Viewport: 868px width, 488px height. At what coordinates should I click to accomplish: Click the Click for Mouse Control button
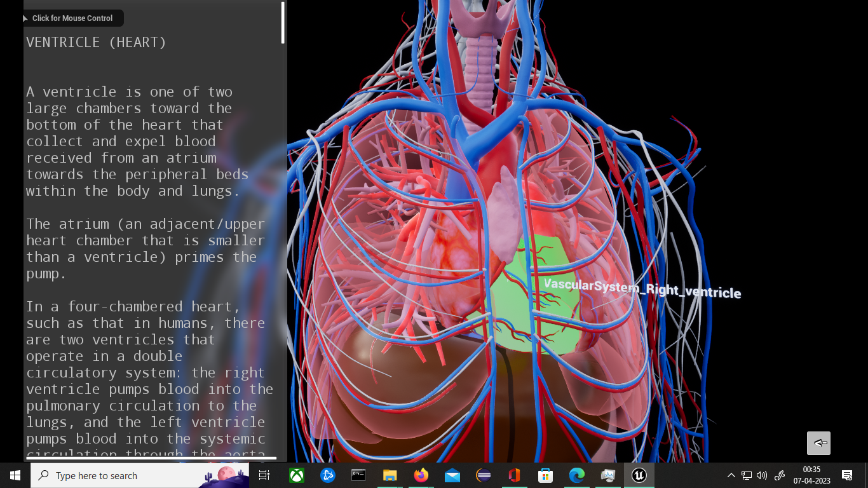[72, 18]
